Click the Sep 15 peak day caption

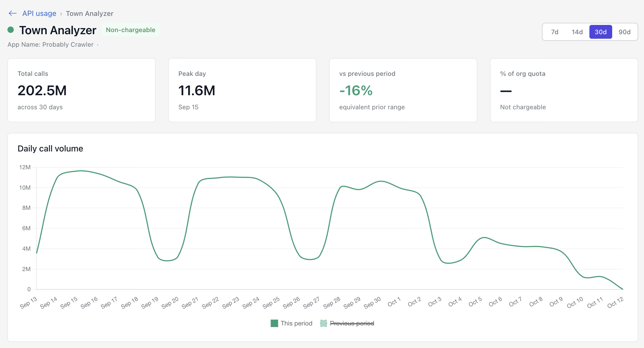188,107
